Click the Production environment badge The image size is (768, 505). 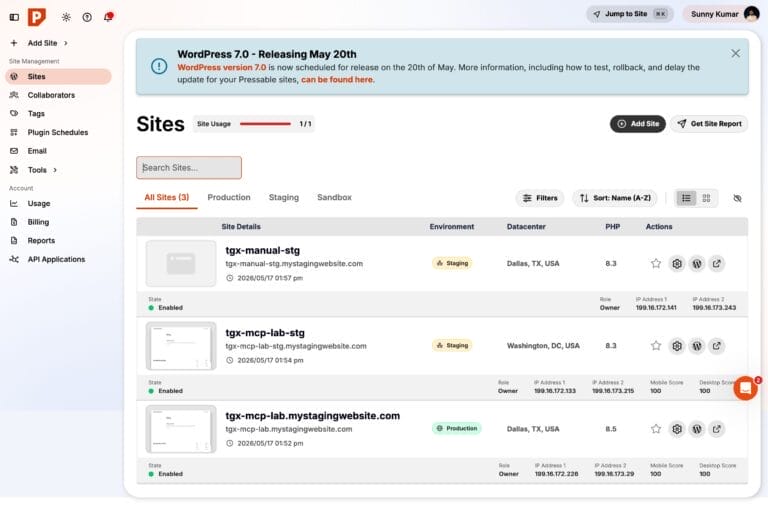click(456, 428)
